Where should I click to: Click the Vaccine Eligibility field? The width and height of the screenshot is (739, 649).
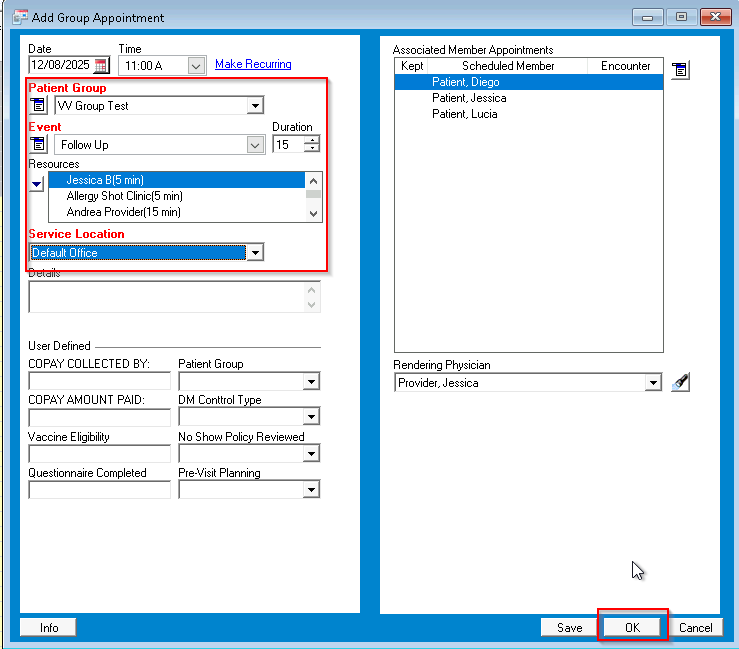pos(99,453)
